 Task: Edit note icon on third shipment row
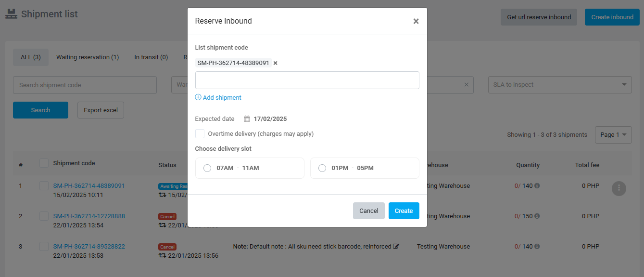coord(396,246)
